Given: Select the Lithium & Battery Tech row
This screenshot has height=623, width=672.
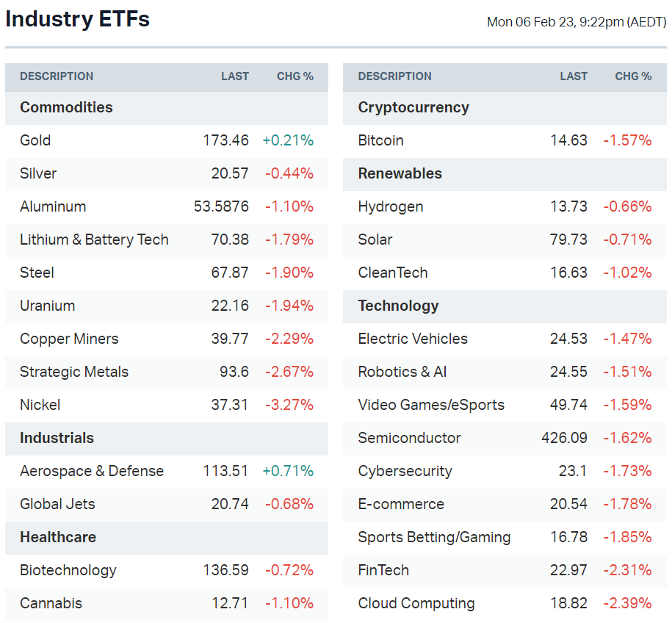Looking at the screenshot, I should 94,240.
